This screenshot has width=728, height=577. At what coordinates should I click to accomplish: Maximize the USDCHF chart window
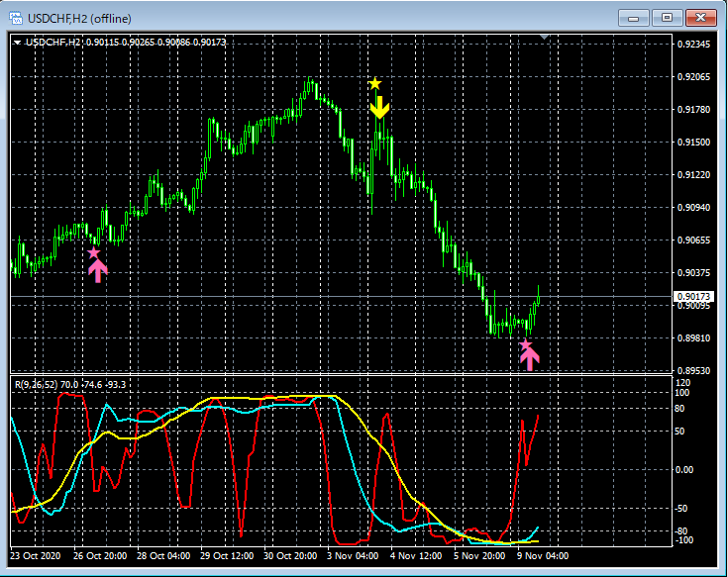pyautogui.click(x=667, y=18)
